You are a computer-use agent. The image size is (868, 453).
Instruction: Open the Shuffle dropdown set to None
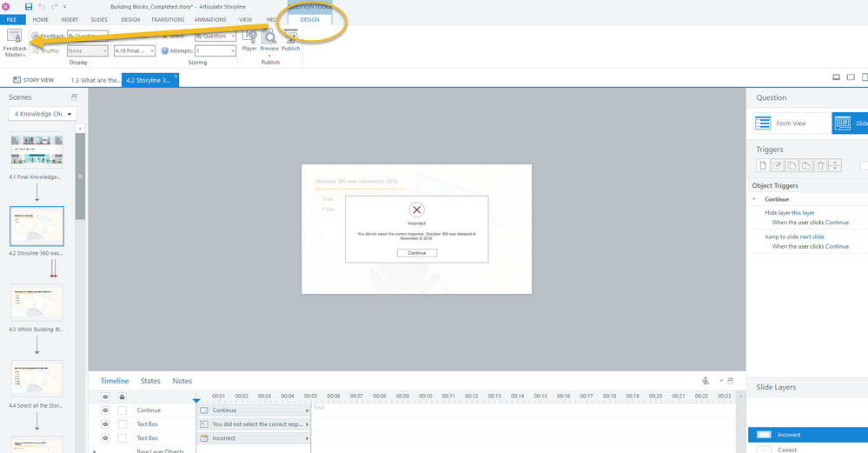88,50
